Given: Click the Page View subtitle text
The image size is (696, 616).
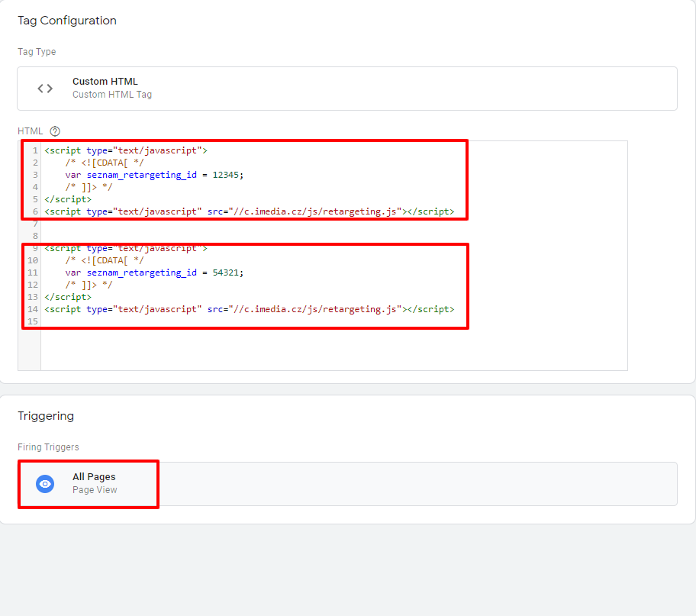Looking at the screenshot, I should pos(95,490).
